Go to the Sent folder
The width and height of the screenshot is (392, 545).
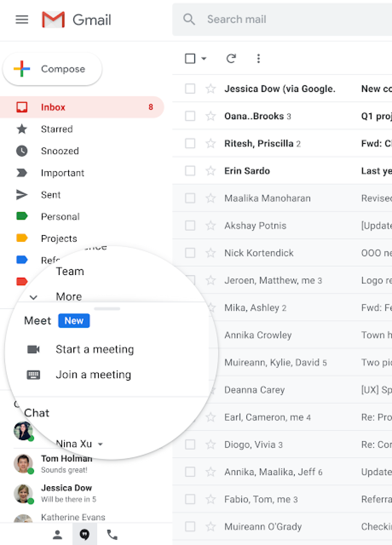[x=51, y=195]
